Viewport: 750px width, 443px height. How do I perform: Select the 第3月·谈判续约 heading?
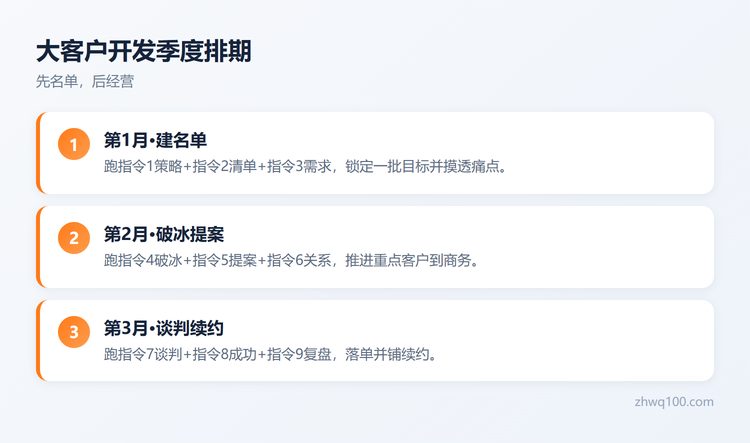[x=164, y=328]
